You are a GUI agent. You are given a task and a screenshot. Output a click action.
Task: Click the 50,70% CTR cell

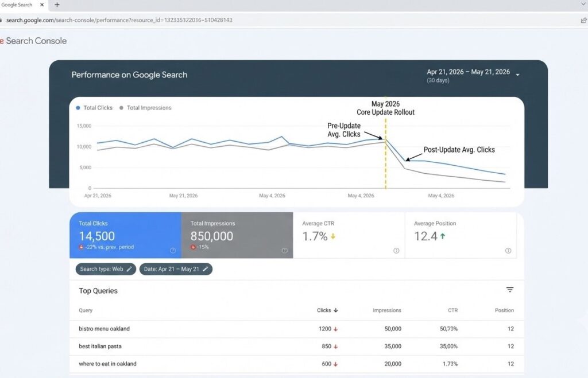click(x=448, y=329)
